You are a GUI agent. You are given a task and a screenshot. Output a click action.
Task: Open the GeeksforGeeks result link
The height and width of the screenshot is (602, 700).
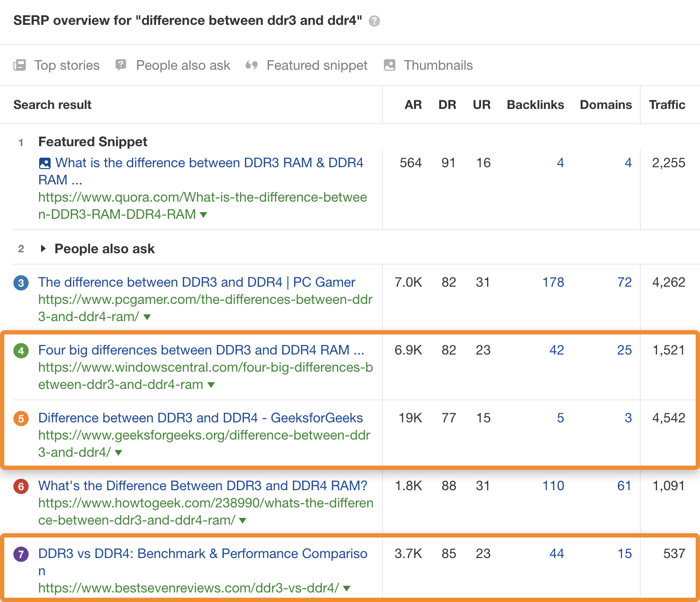(201, 418)
